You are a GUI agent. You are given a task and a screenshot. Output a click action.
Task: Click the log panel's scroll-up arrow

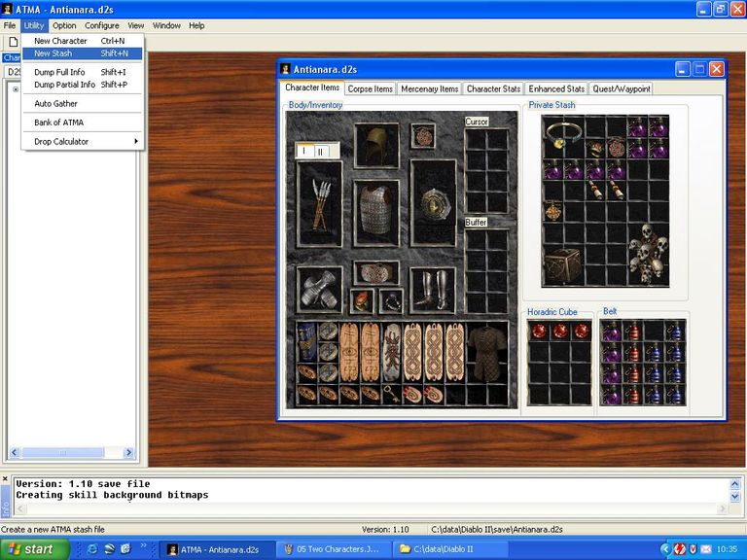734,484
